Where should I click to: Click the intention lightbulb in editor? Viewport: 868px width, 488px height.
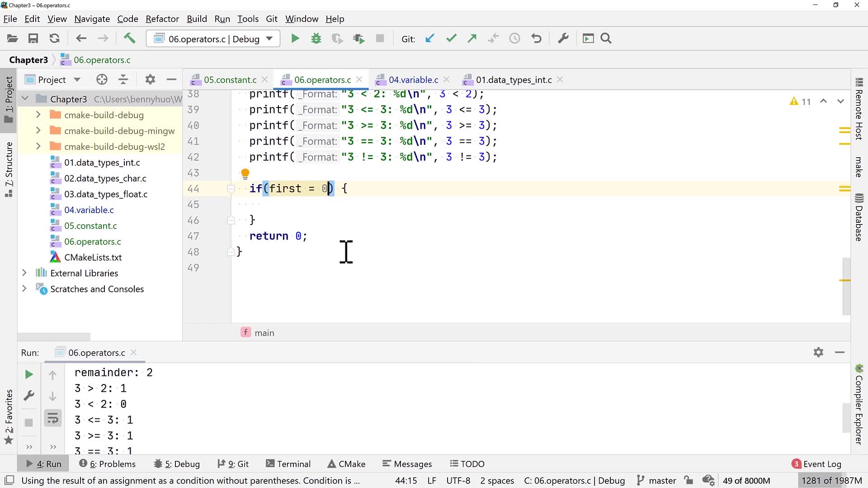point(245,174)
